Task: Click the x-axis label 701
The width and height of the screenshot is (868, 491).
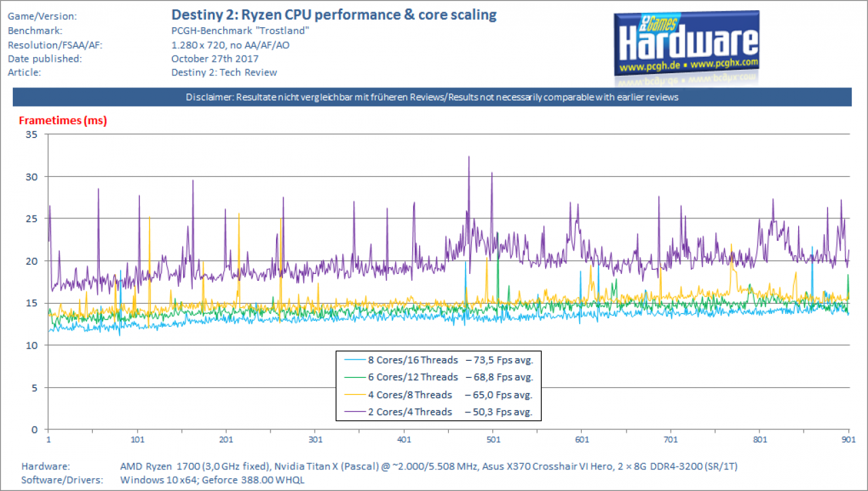Action: click(x=671, y=440)
